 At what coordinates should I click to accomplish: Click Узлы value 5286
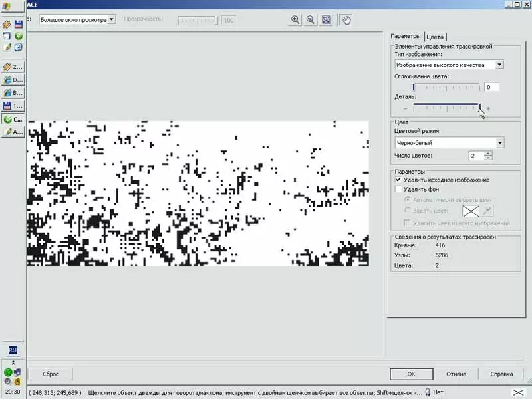[442, 255]
